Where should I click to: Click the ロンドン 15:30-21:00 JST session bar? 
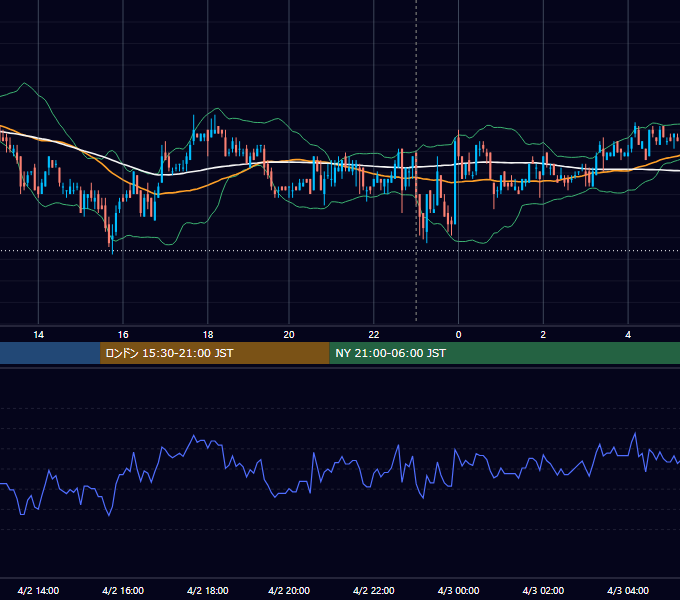(x=215, y=353)
